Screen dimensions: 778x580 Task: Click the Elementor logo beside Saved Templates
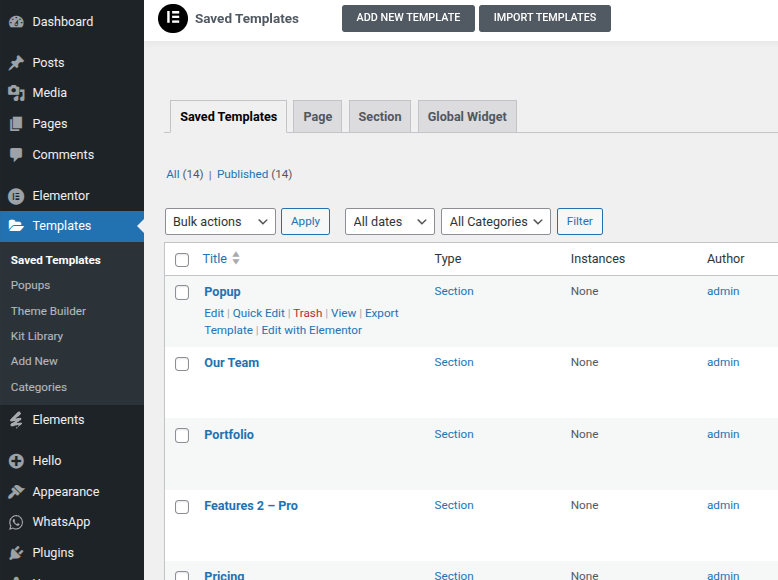[x=173, y=18]
